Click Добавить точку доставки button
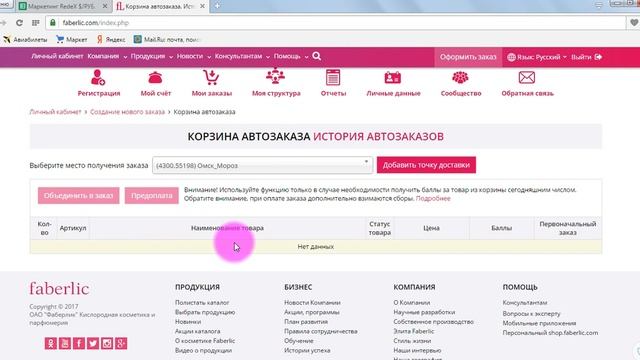Image resolution: width=640 pixels, height=360 pixels. (426, 165)
